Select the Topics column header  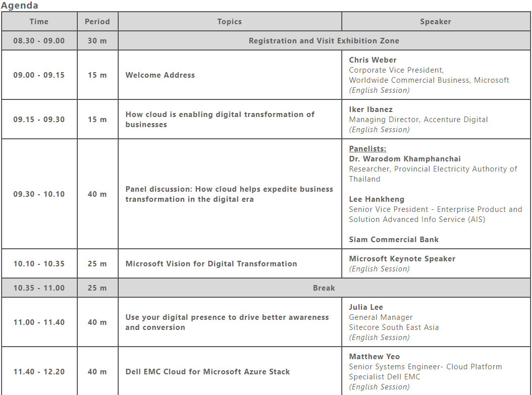(x=230, y=22)
